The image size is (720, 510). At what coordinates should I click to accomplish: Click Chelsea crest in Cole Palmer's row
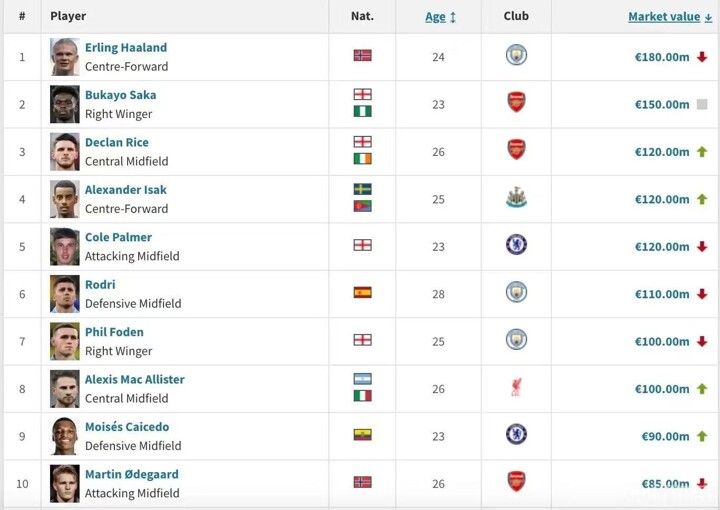(516, 245)
